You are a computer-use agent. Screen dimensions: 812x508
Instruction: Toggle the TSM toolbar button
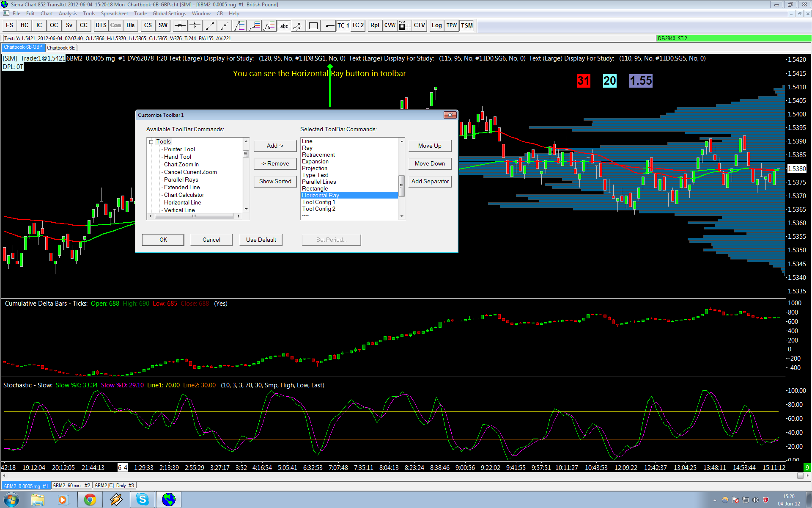[x=467, y=25]
